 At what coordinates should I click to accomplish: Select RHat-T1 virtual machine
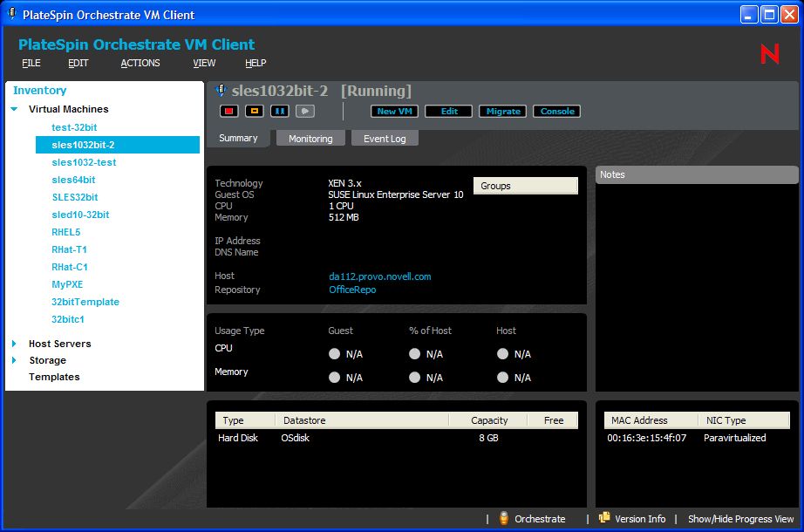(x=69, y=249)
